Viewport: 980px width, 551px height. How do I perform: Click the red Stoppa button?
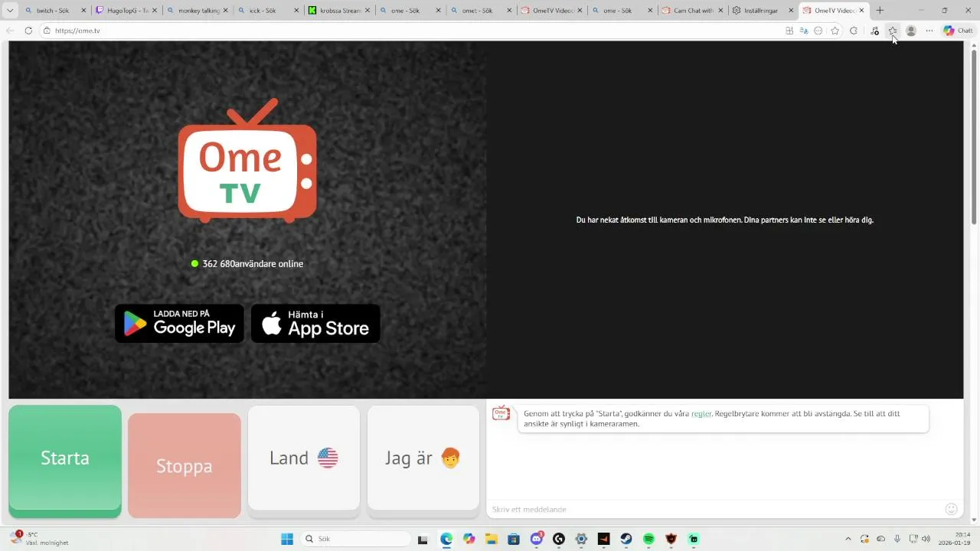[x=185, y=465]
